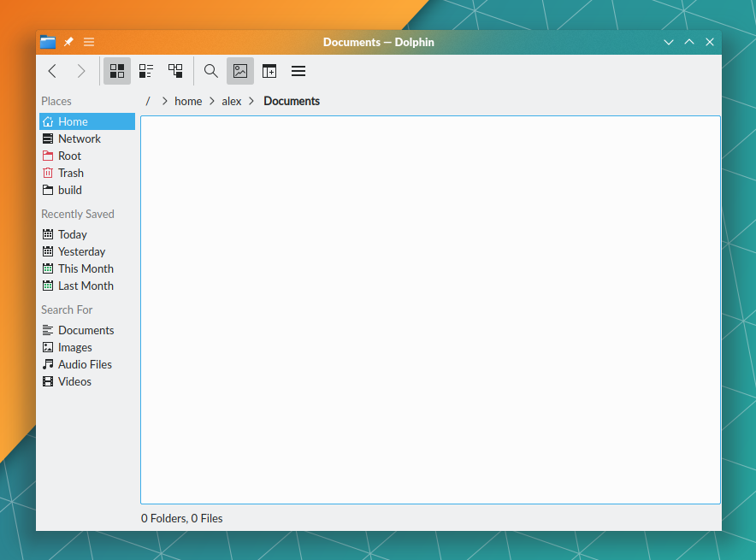Open Root in the Places panel
This screenshot has width=756, height=560.
87,156
